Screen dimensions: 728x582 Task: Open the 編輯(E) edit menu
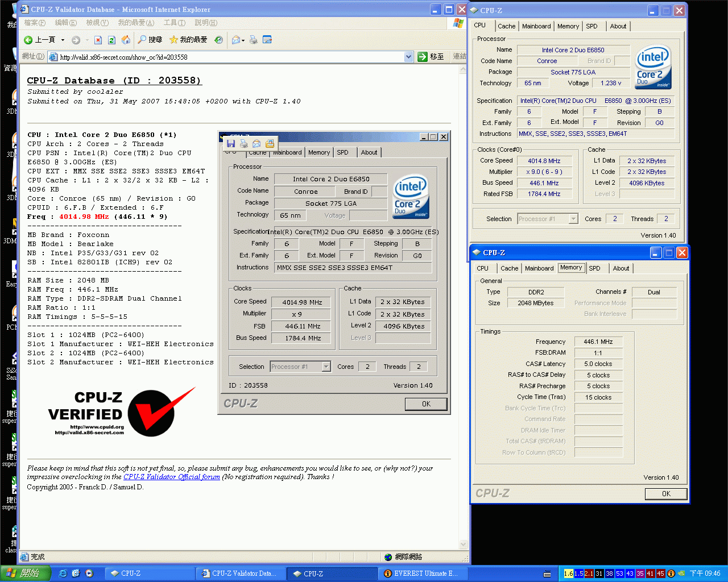coord(66,23)
